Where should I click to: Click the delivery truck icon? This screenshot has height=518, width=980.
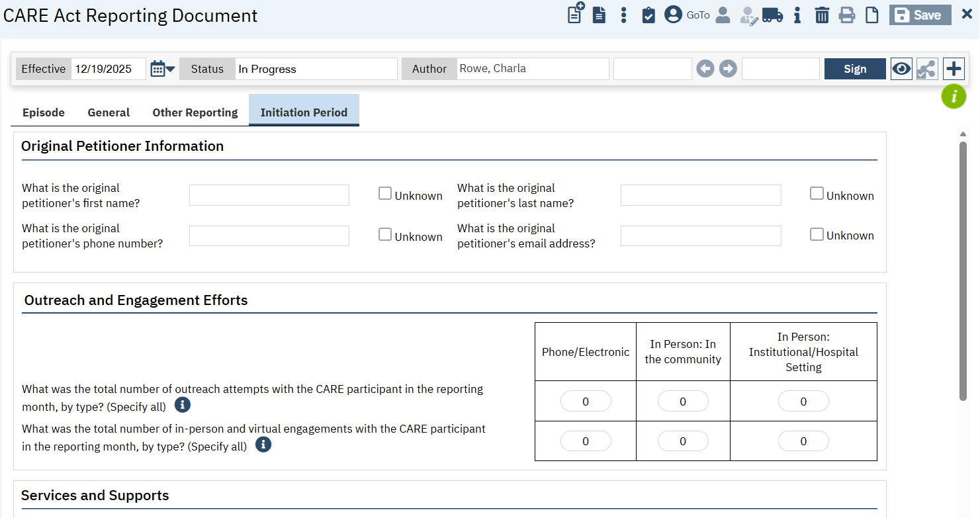click(x=772, y=15)
